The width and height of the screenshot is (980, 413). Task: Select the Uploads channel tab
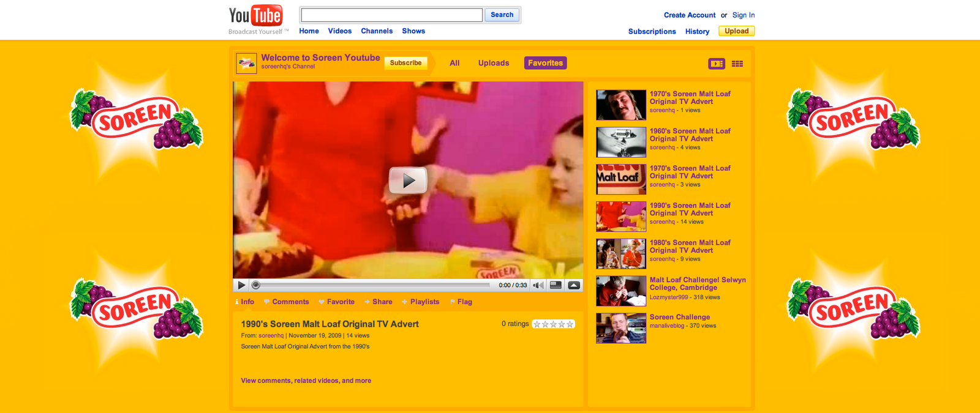point(494,63)
